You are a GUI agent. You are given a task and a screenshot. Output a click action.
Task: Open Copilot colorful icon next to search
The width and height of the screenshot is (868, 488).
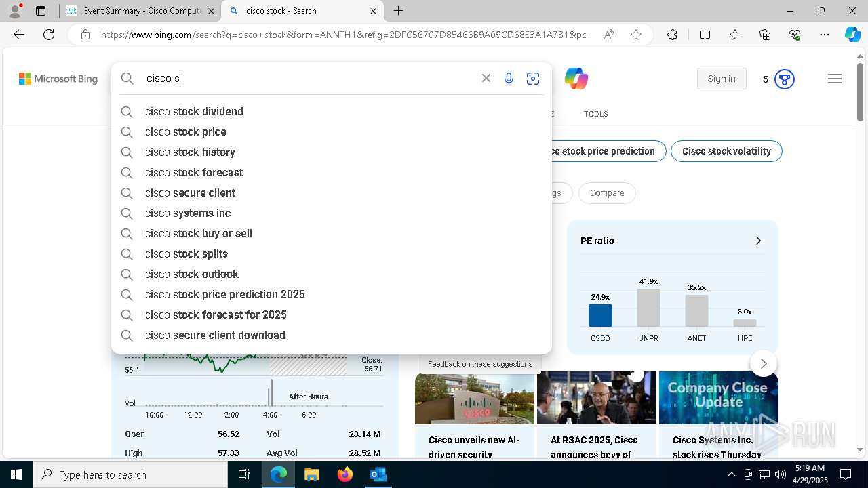[x=576, y=79]
